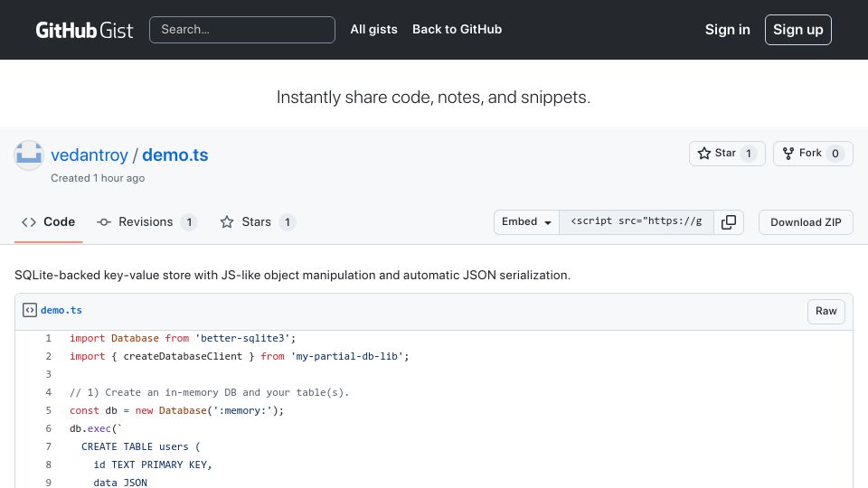
Task: Select line number 7
Action: (x=48, y=446)
